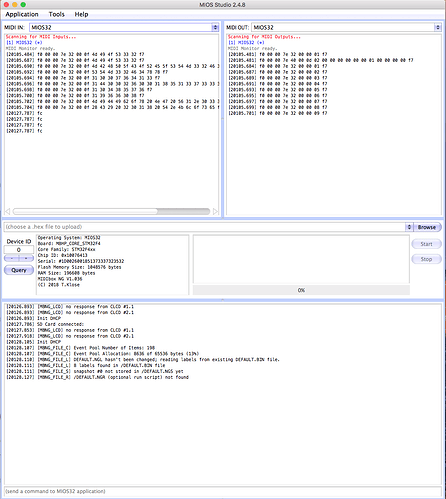This screenshot has height=499, width=446.
Task: Open the MIDI IN port dropdown
Action: (x=124, y=27)
